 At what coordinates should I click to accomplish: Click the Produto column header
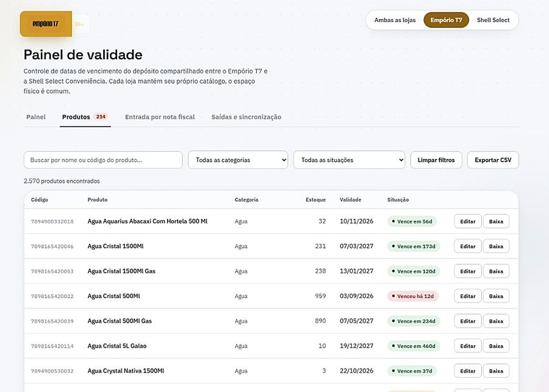click(98, 199)
